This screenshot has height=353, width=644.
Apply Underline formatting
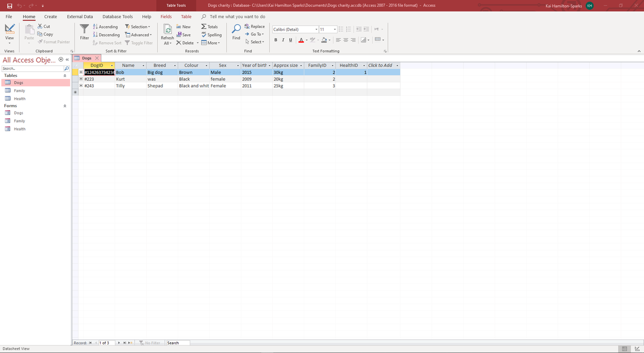click(x=290, y=40)
